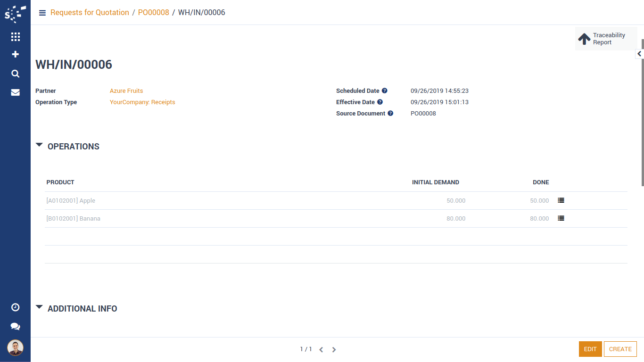Image resolution: width=644 pixels, height=362 pixels.
Task: Open the chat conversations icon
Action: pyautogui.click(x=15, y=326)
